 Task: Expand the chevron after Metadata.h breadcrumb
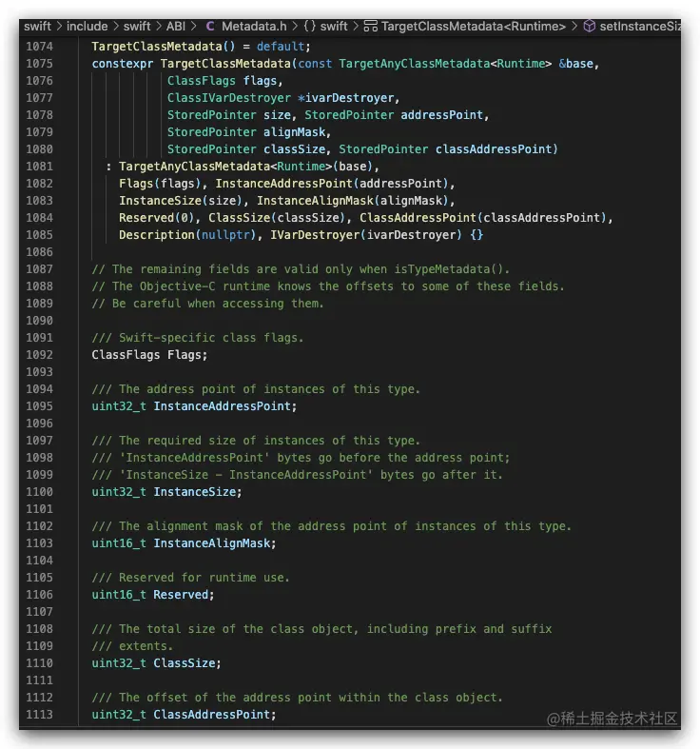295,27
